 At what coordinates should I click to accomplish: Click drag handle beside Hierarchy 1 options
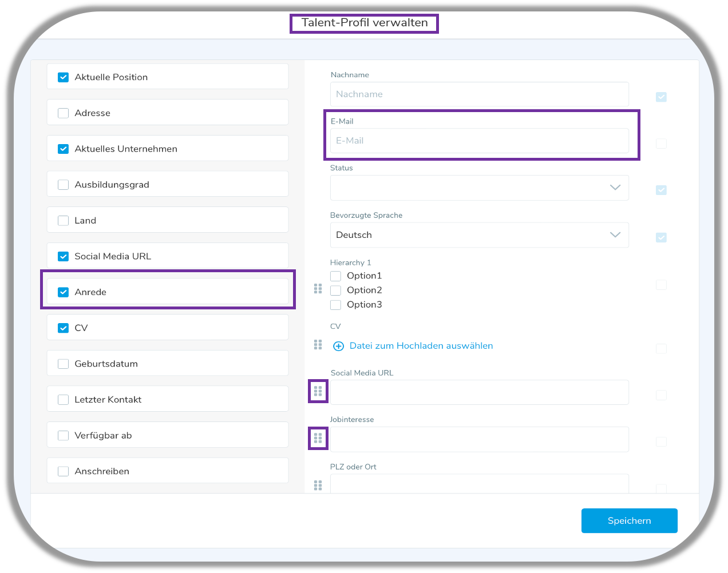pos(318,289)
